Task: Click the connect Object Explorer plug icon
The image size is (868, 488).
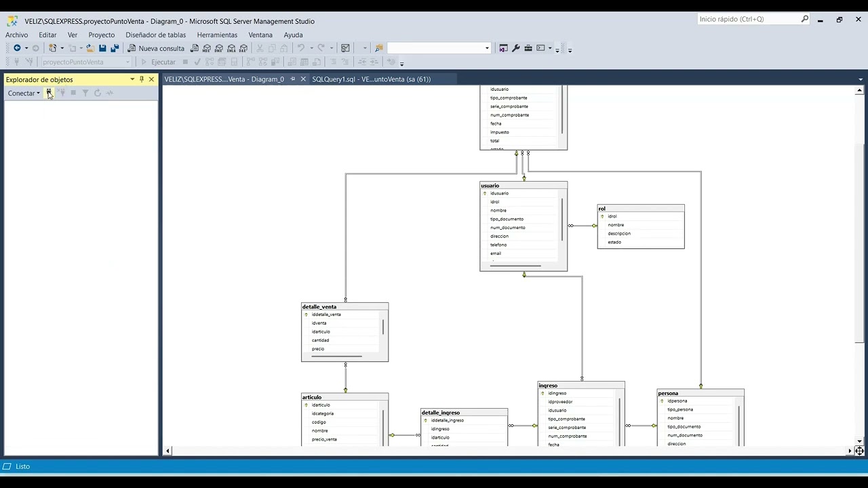Action: pos(49,93)
